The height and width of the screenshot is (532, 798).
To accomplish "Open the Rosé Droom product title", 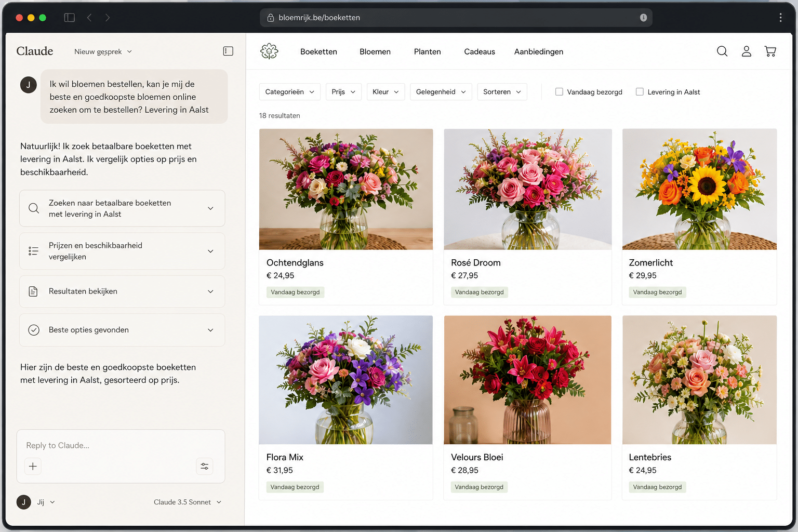I will pos(476,263).
